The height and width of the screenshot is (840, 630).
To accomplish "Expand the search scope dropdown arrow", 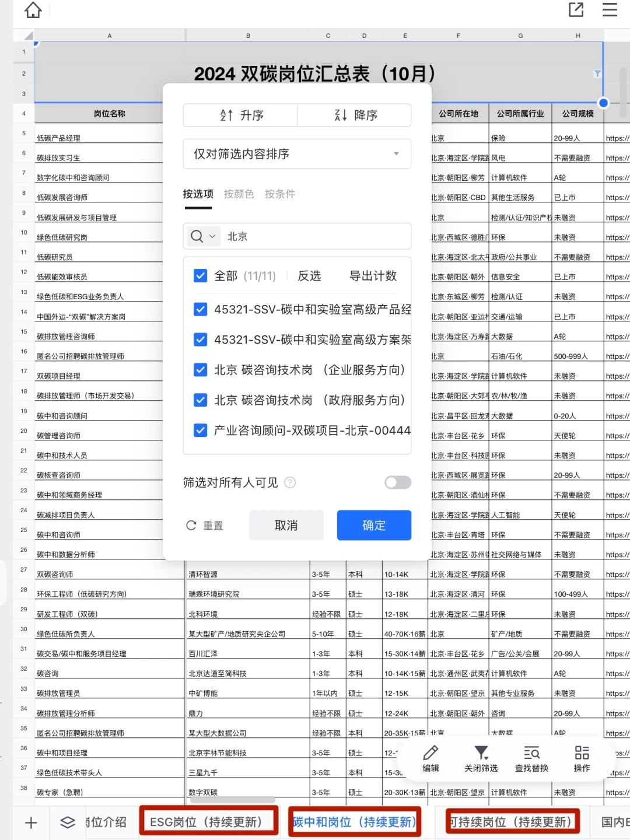I will point(211,236).
